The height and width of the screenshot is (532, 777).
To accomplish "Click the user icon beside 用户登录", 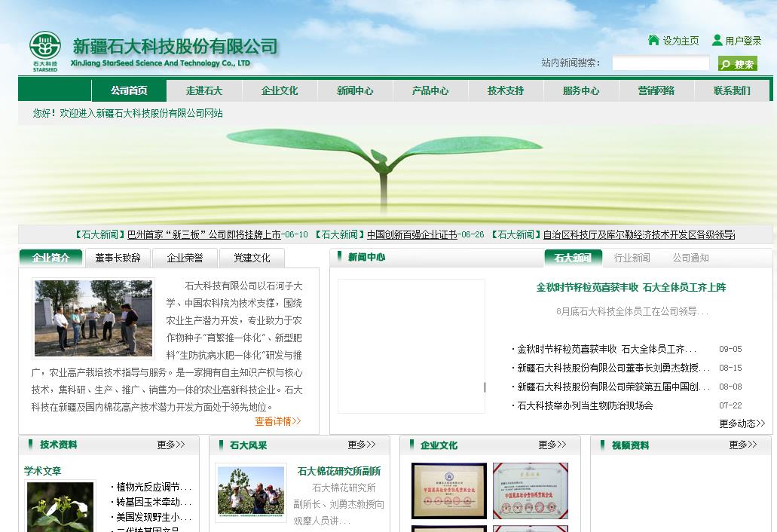I will point(717,40).
